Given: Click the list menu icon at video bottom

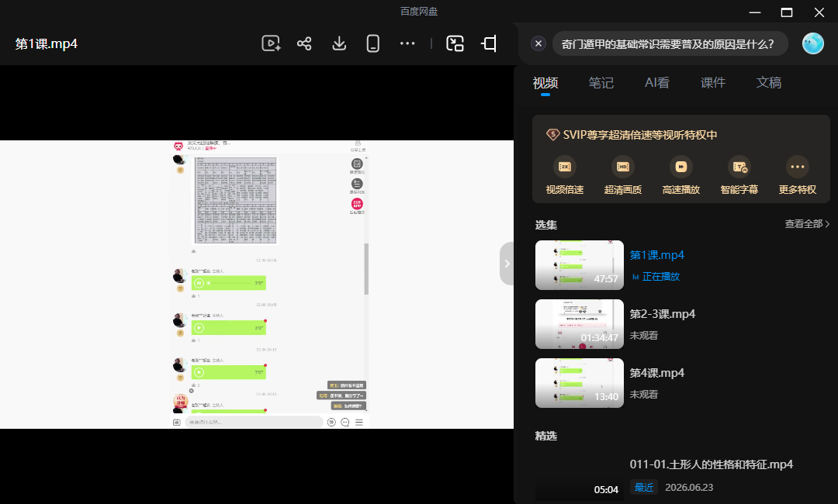Looking at the screenshot, I should tap(359, 423).
